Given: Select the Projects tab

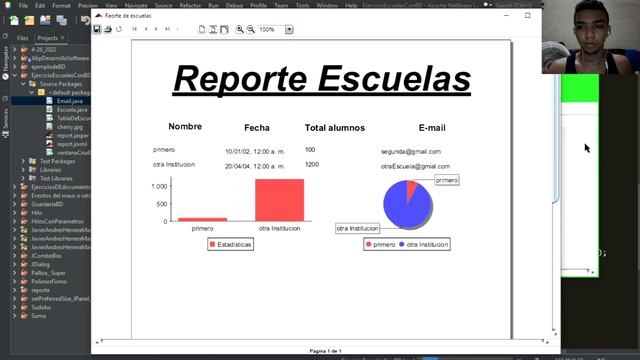Looking at the screenshot, I should pos(48,38).
